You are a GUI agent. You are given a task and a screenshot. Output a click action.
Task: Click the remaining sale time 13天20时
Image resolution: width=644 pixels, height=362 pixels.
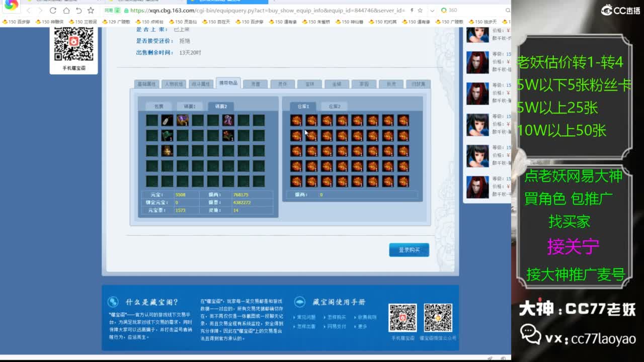tap(190, 52)
